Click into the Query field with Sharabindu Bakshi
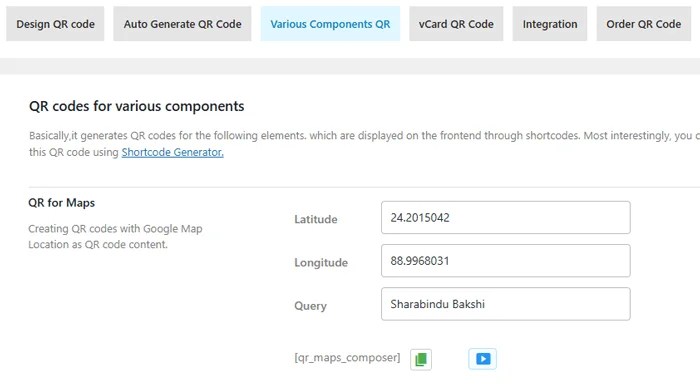This screenshot has width=700, height=385. pos(506,304)
